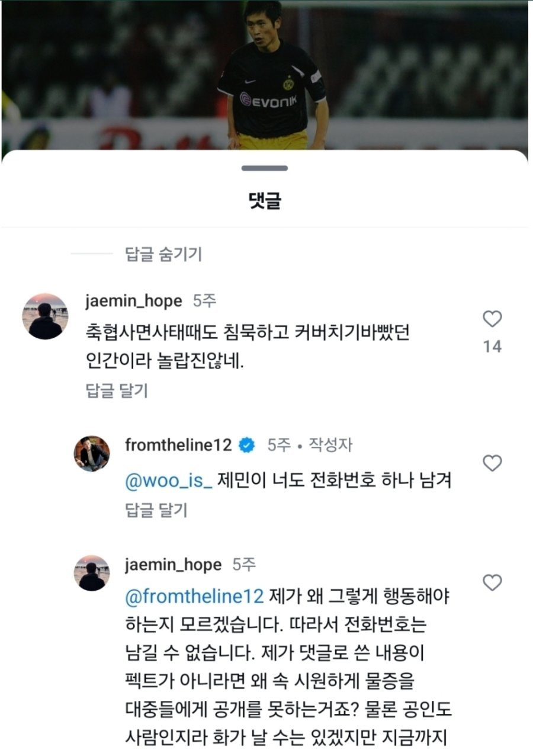The width and height of the screenshot is (533, 756).
Task: Grab the comments sheet drag handle
Action: (264, 169)
